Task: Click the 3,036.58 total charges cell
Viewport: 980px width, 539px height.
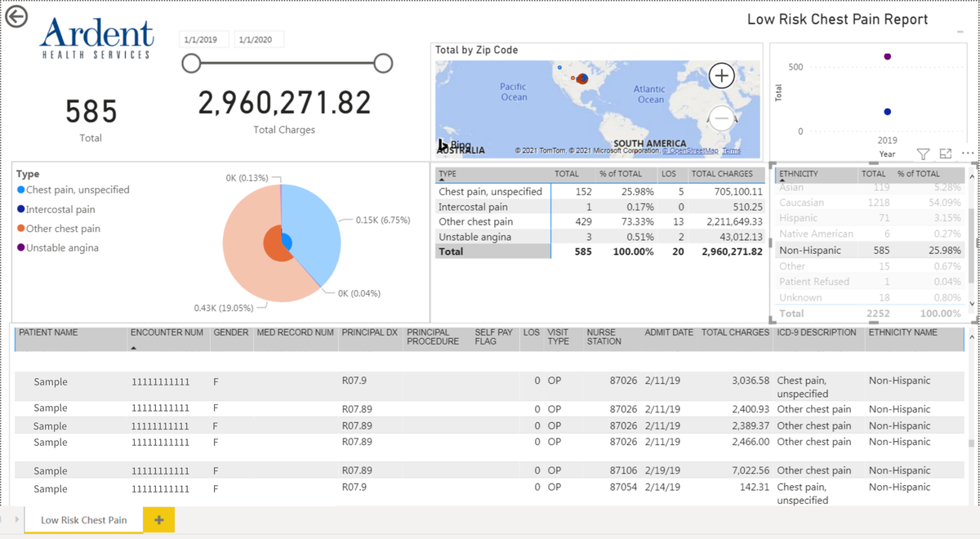Action: coord(749,381)
